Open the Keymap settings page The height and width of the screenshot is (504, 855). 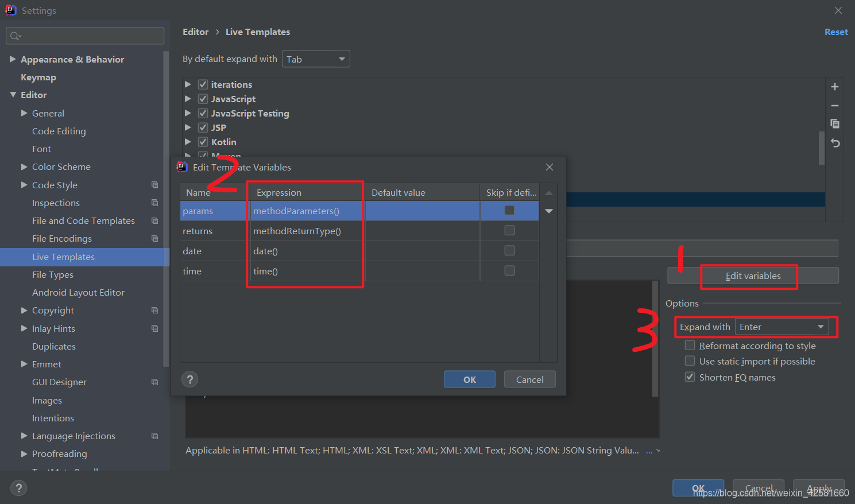38,77
